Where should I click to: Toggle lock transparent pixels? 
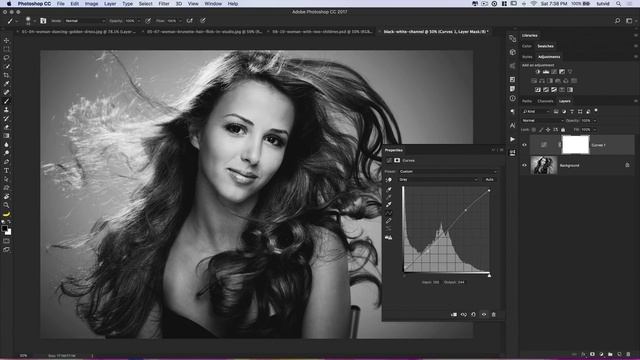(x=534, y=130)
